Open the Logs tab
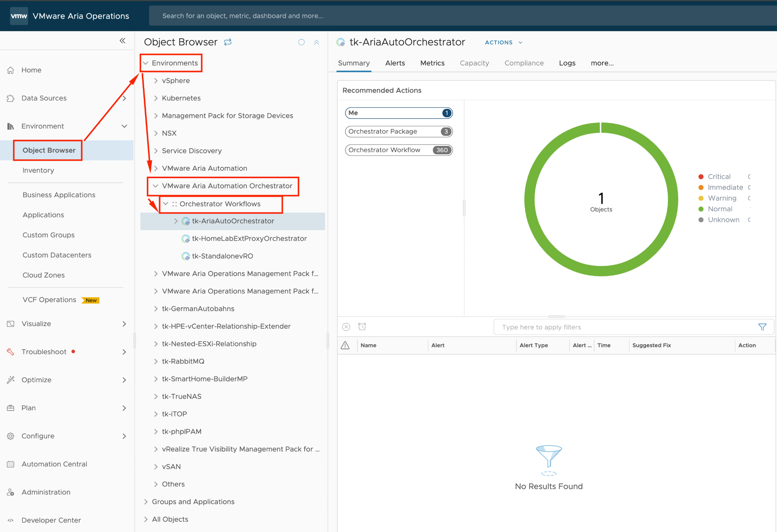 click(x=567, y=63)
